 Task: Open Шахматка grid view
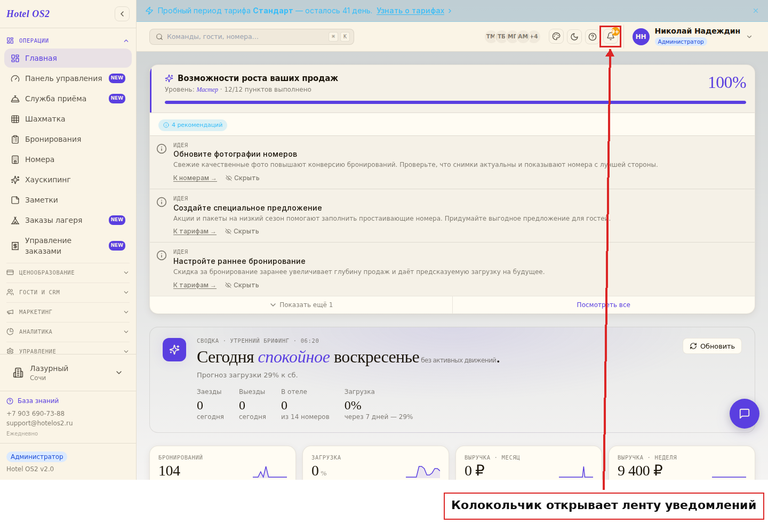pos(68,119)
